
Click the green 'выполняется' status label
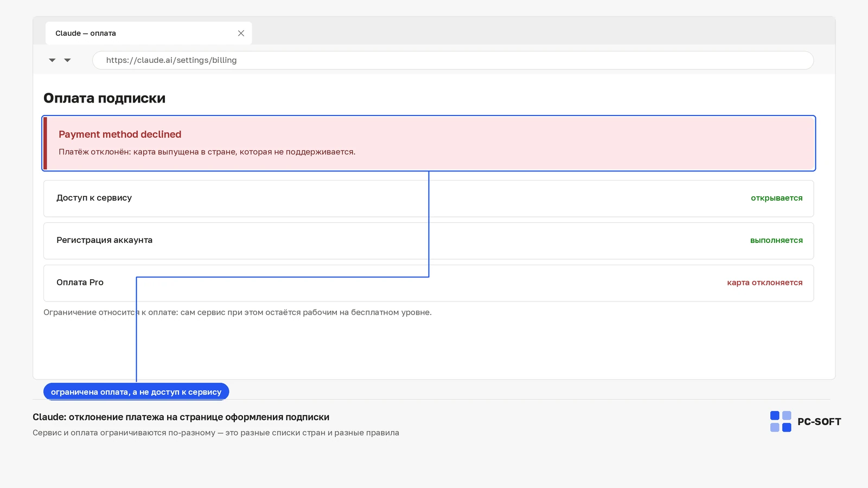point(776,240)
